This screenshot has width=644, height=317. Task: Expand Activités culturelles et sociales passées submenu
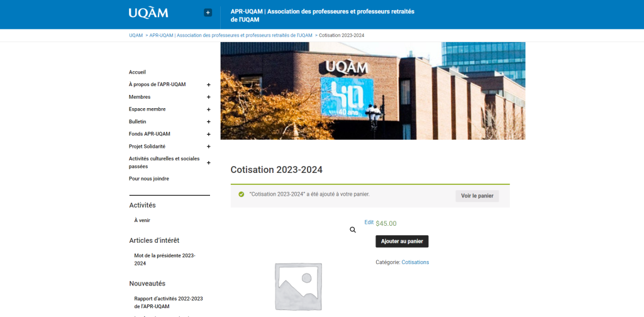click(208, 163)
